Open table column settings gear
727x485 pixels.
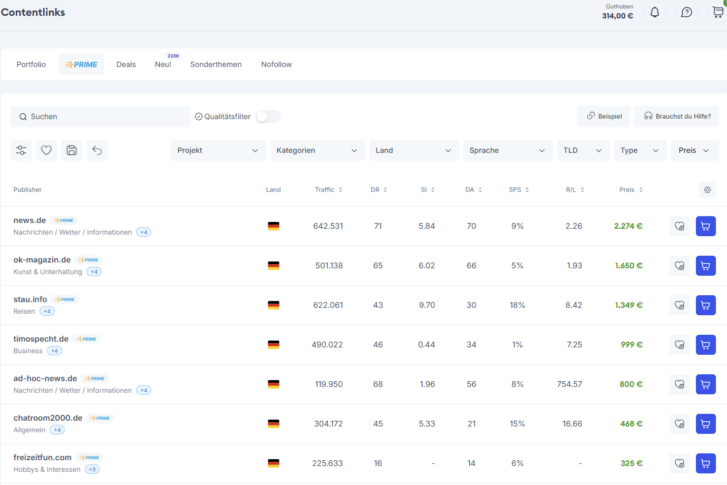coord(707,190)
